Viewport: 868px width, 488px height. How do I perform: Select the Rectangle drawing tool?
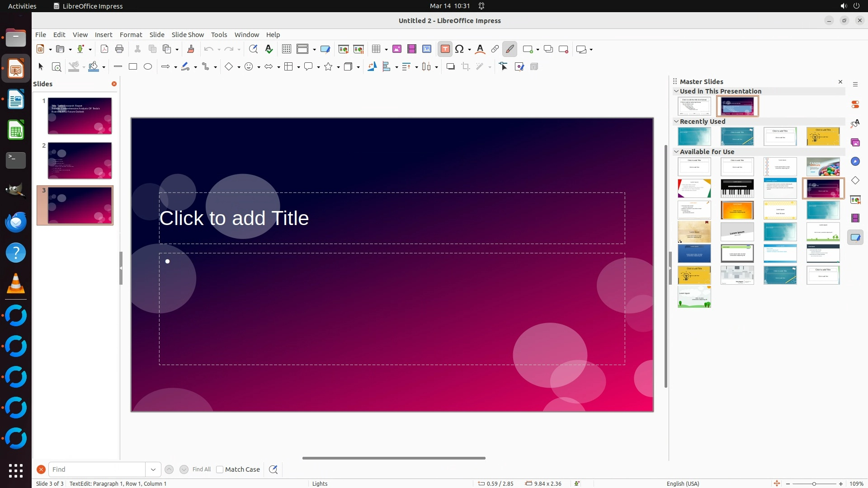pos(133,67)
